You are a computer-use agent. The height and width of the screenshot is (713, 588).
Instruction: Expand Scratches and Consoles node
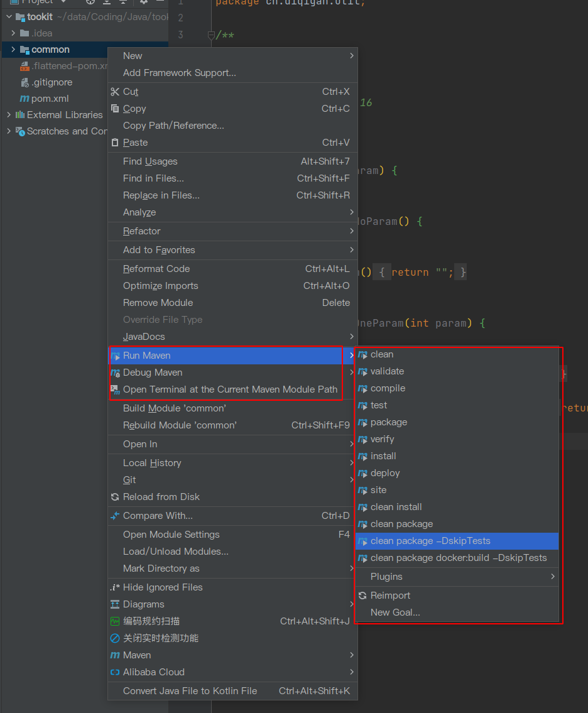pos(9,131)
